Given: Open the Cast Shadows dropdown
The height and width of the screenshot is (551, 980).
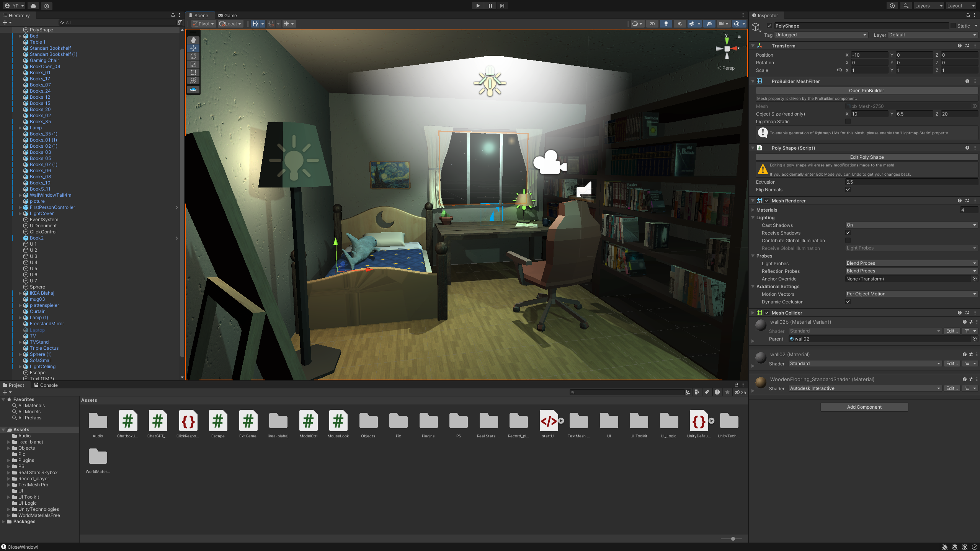Looking at the screenshot, I should (x=911, y=225).
